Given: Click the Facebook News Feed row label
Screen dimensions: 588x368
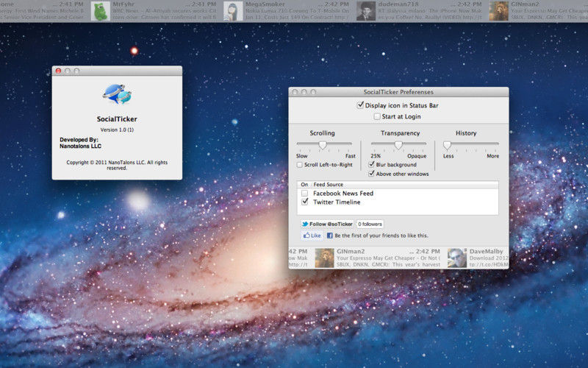Looking at the screenshot, I should tap(343, 194).
